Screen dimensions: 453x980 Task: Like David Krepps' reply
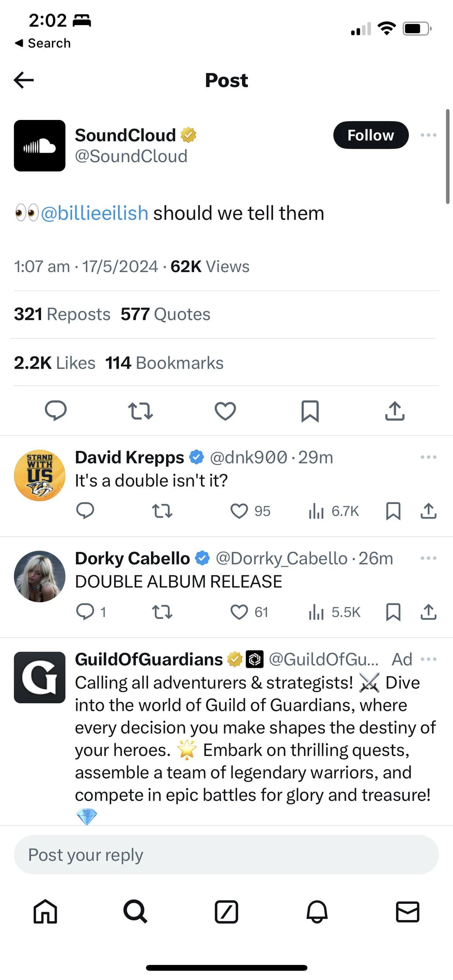click(239, 511)
